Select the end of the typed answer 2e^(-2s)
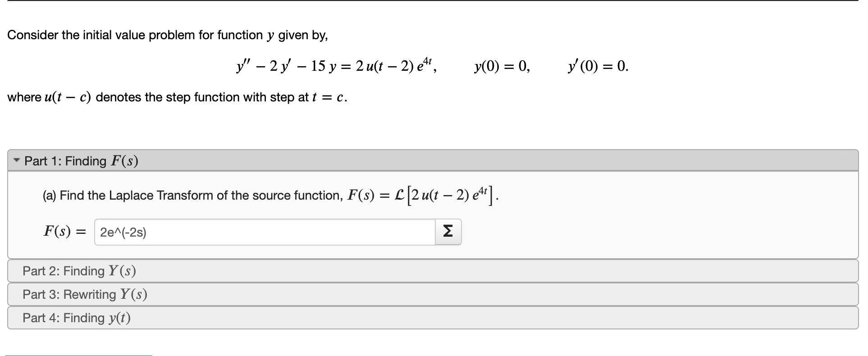The height and width of the screenshot is (356, 868). point(149,232)
